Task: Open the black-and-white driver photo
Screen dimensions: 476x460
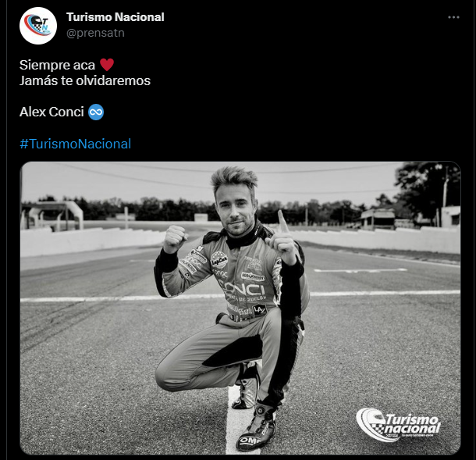Action: tap(240, 308)
